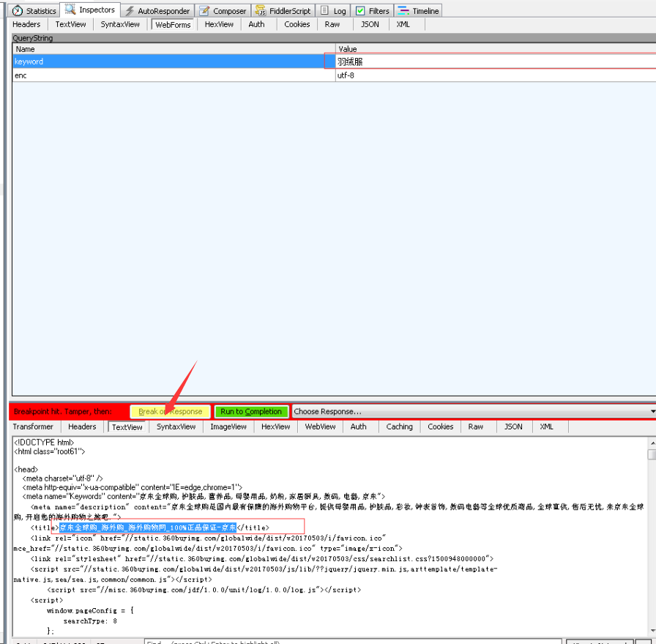Select request XML inspector tab

click(x=403, y=24)
